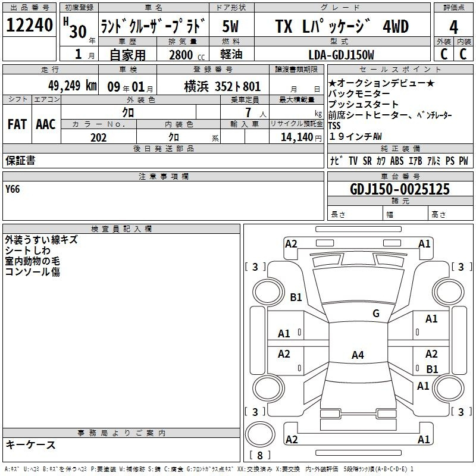Screen dimensions: 476x476
Task: Select note Y66
Action: (x=12, y=189)
